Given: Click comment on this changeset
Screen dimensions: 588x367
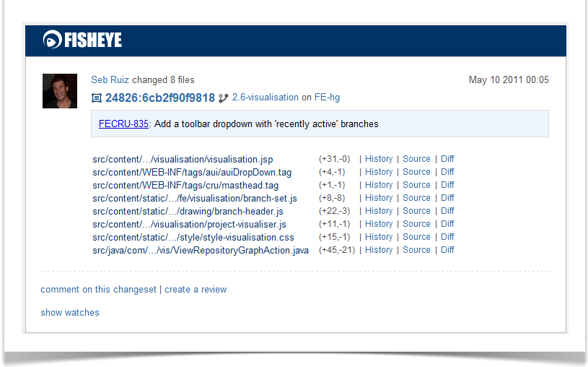Looking at the screenshot, I should click(98, 290).
